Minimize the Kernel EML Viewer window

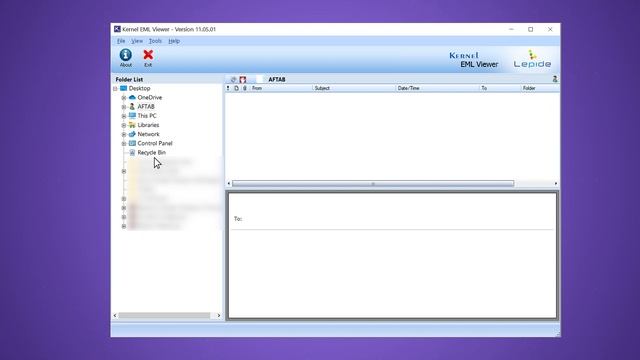point(511,29)
